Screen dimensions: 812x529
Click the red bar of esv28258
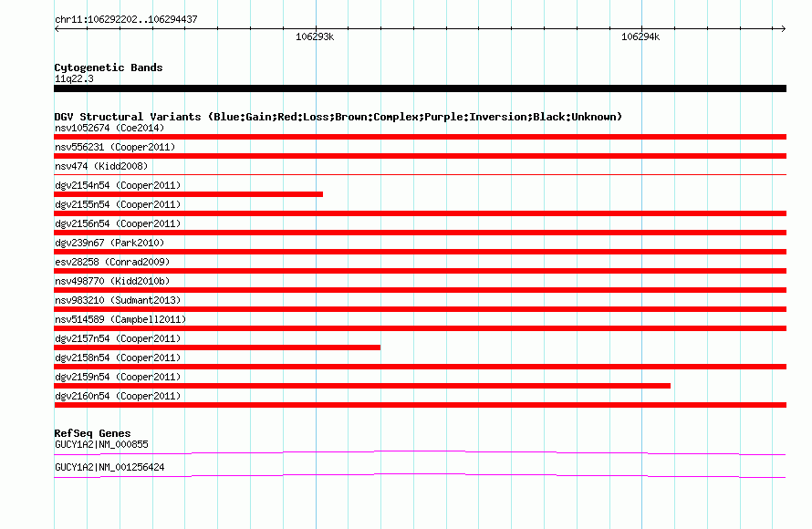(420, 271)
